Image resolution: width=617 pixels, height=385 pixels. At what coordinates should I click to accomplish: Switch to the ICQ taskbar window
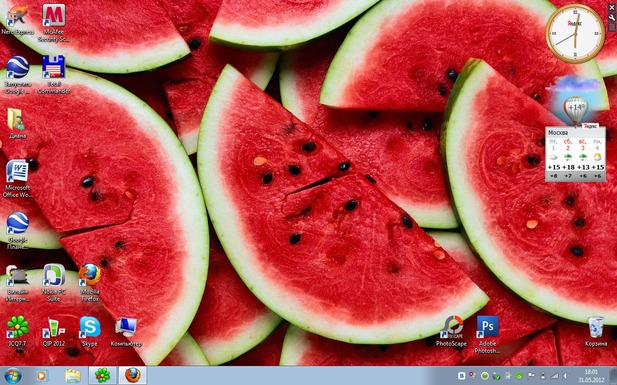pos(102,376)
